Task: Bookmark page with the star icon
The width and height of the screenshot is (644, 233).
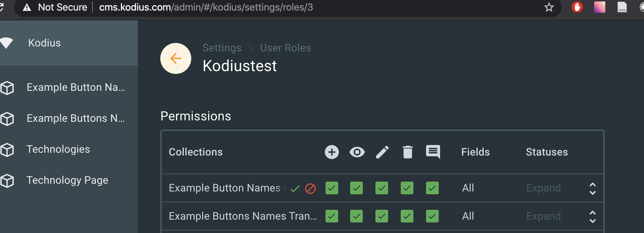Action: 549,7
